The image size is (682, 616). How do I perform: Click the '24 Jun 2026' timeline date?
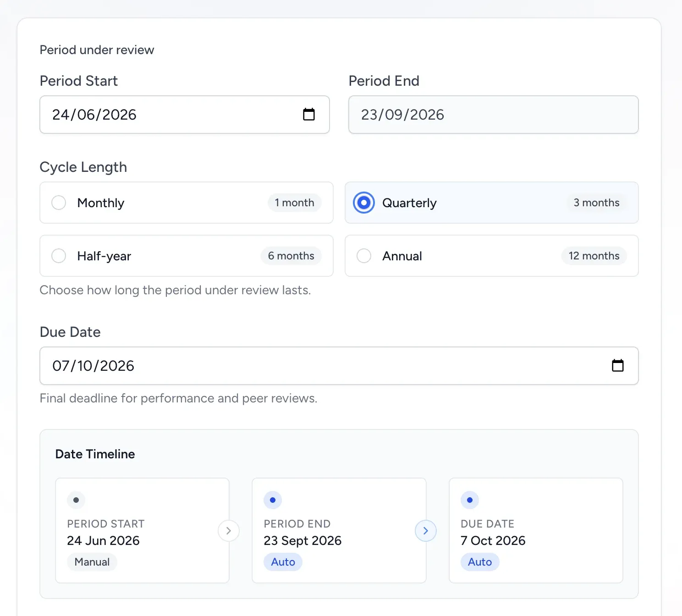tap(103, 541)
